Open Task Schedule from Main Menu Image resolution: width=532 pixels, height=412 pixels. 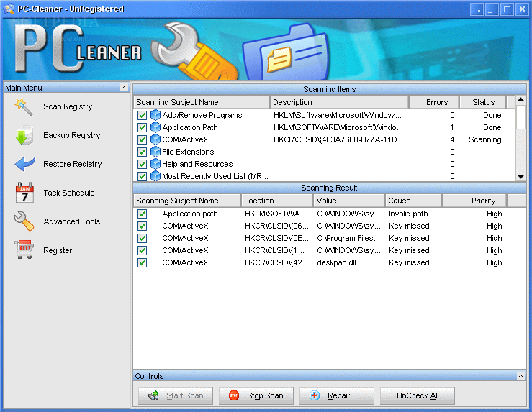click(x=69, y=193)
